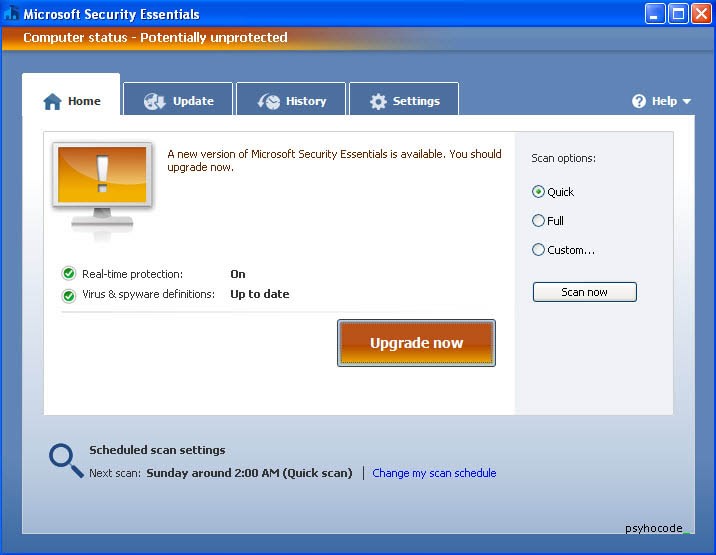Click the magnifying glass scheduled scan icon
716x555 pixels.
(x=66, y=460)
